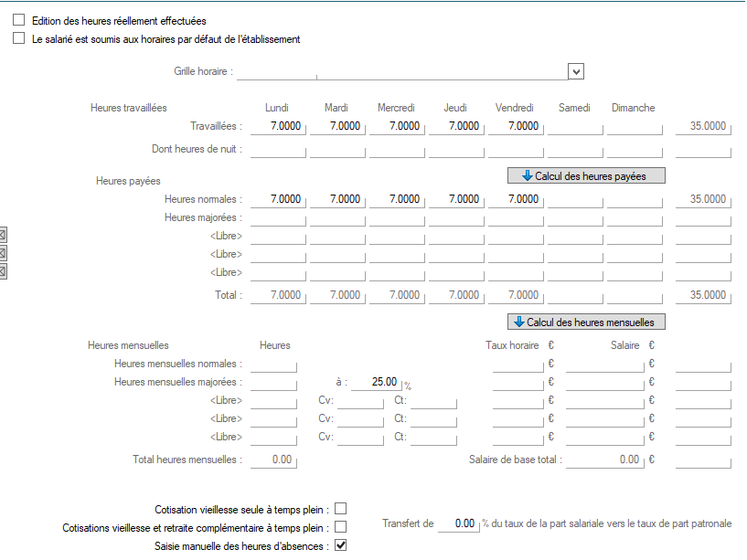Toggle 'Cotisations vieillesse et retraite complémentaire' checkbox
The width and height of the screenshot is (747, 560).
pyautogui.click(x=341, y=527)
